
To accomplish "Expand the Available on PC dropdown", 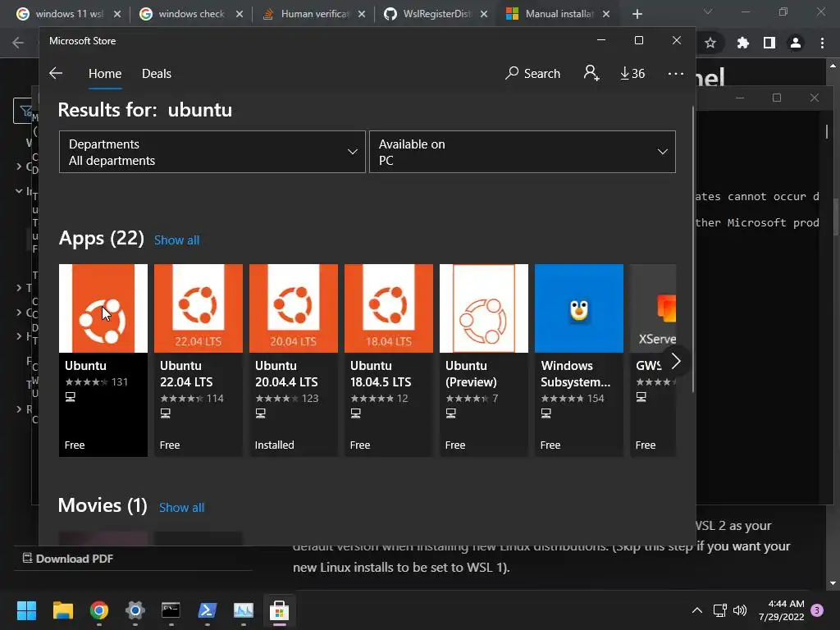I will tap(523, 152).
